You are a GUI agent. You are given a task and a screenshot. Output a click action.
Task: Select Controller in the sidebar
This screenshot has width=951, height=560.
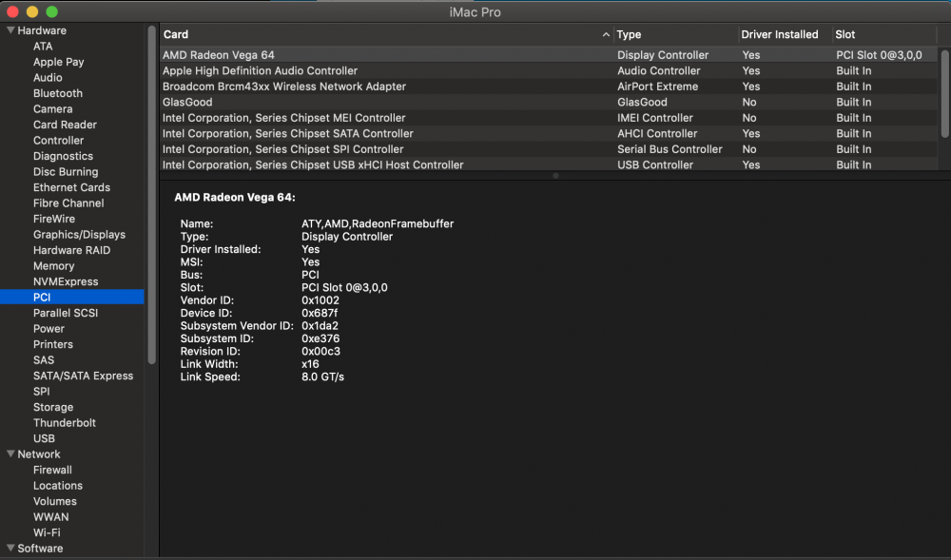point(58,141)
